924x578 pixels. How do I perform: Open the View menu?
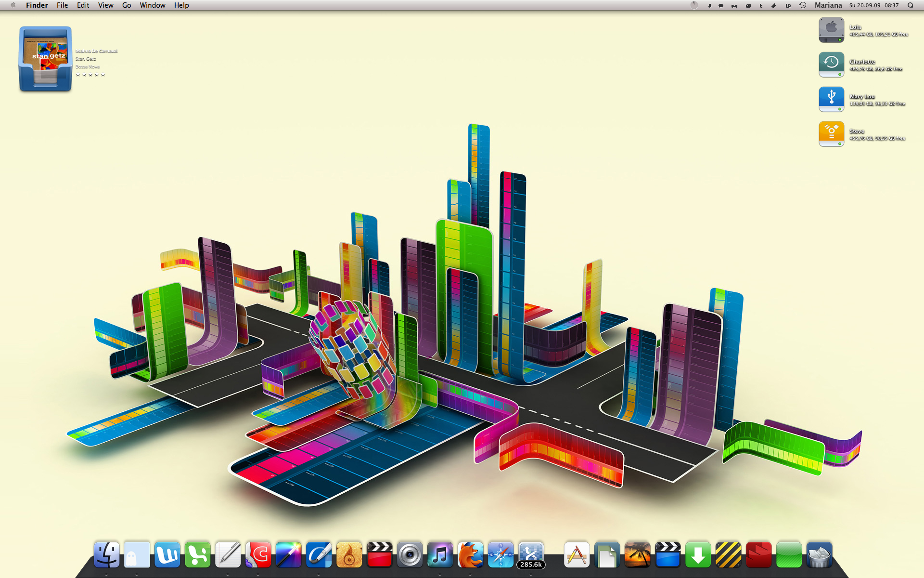[106, 5]
